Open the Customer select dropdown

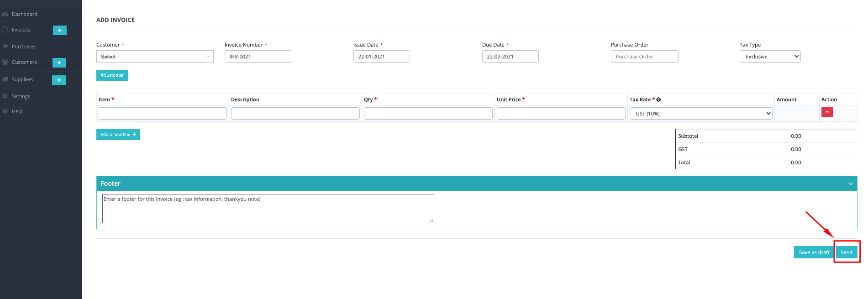coord(155,57)
